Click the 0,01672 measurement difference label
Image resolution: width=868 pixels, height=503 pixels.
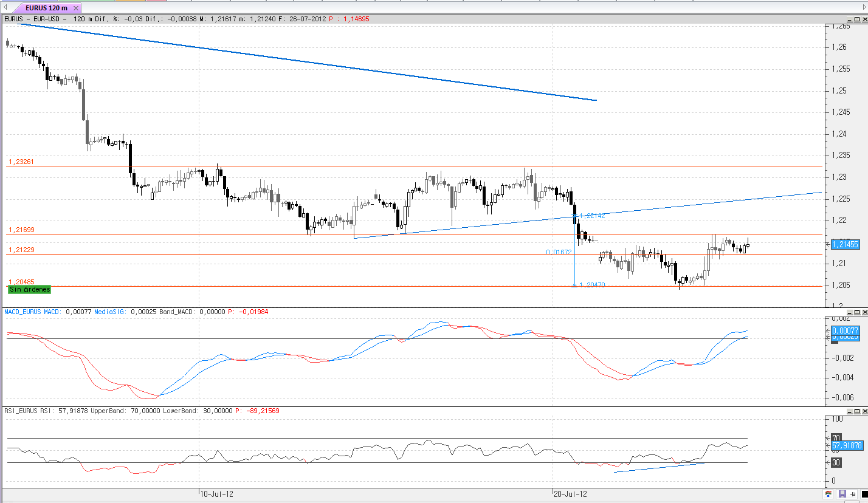[x=559, y=252]
